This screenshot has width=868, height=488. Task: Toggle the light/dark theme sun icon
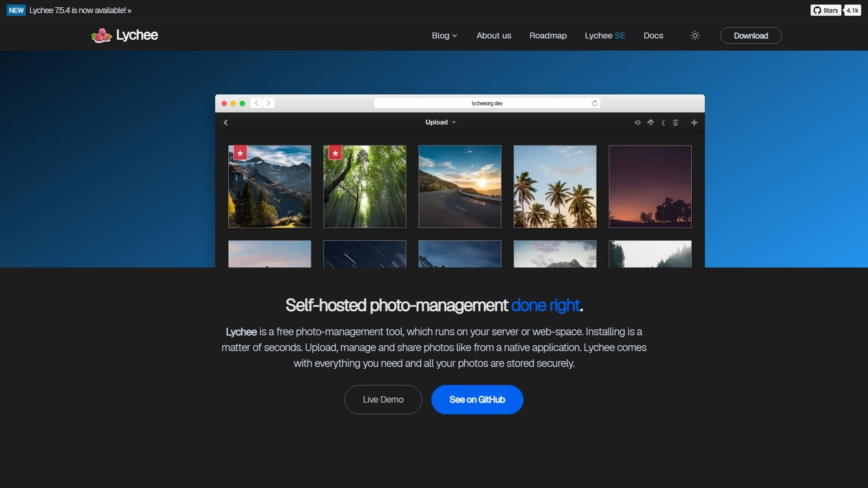(695, 35)
